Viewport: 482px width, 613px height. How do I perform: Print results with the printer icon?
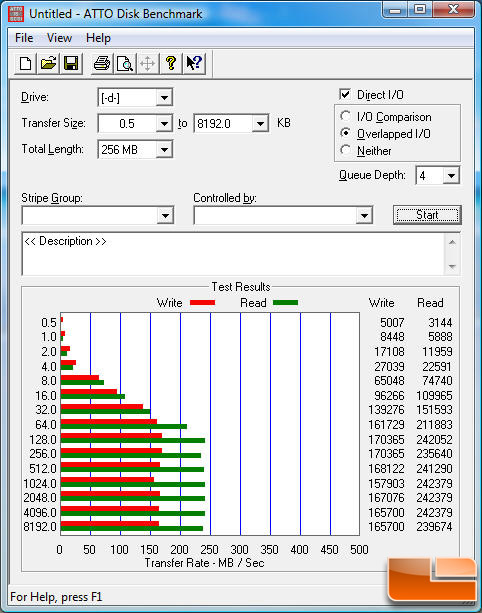pyautogui.click(x=102, y=63)
